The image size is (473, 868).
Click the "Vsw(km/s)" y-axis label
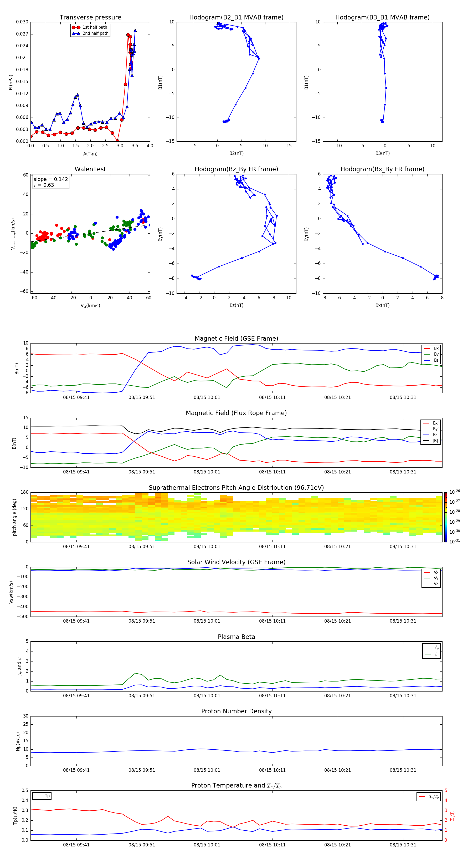coord(11,592)
